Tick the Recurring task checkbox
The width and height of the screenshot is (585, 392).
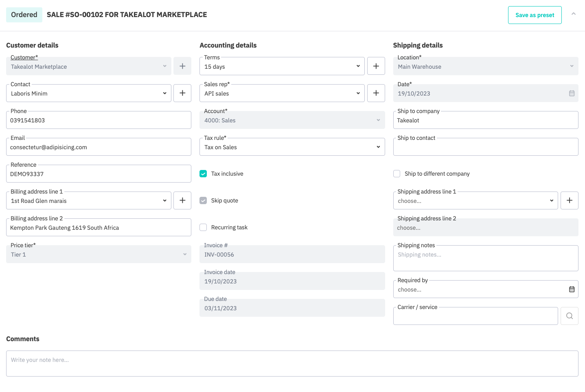(x=203, y=227)
